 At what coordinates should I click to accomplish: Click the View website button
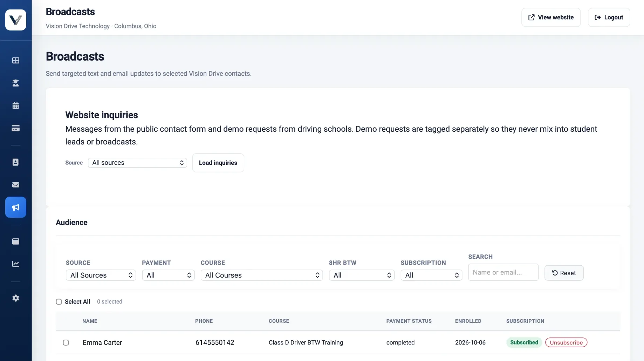point(551,18)
